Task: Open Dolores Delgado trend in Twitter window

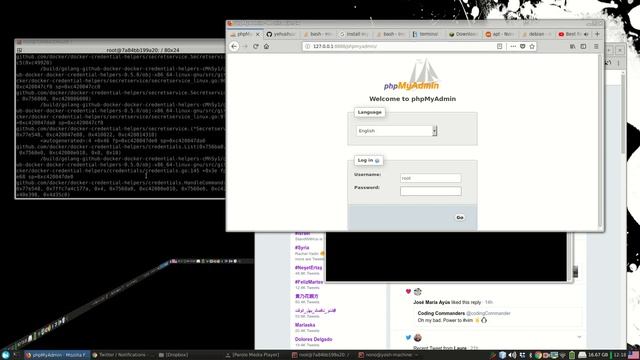Action: pyautogui.click(x=313, y=339)
